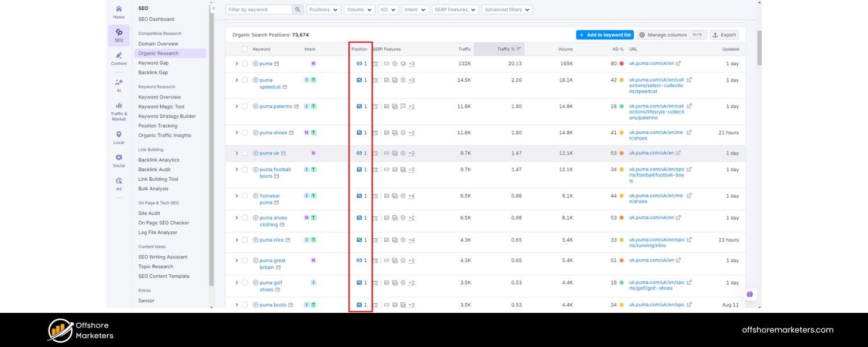Switch to Position Tracking in the sidebar
Screen dimensions: 868x347
point(157,125)
